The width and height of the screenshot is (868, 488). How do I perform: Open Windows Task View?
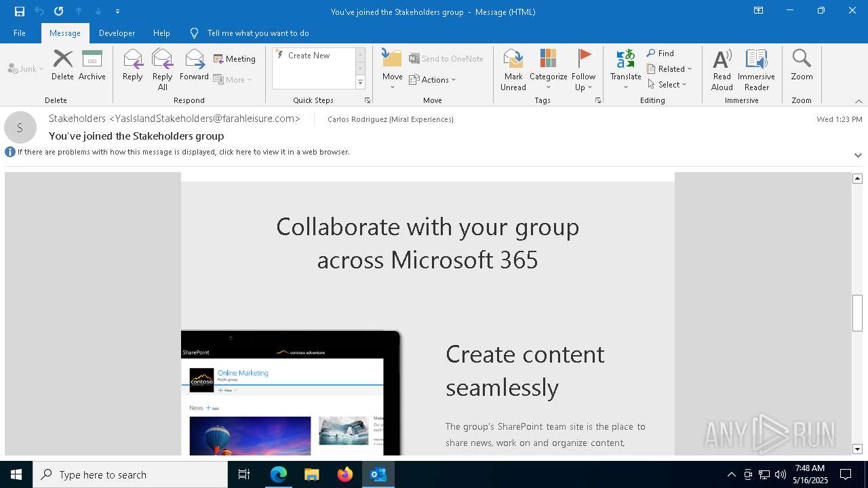244,474
